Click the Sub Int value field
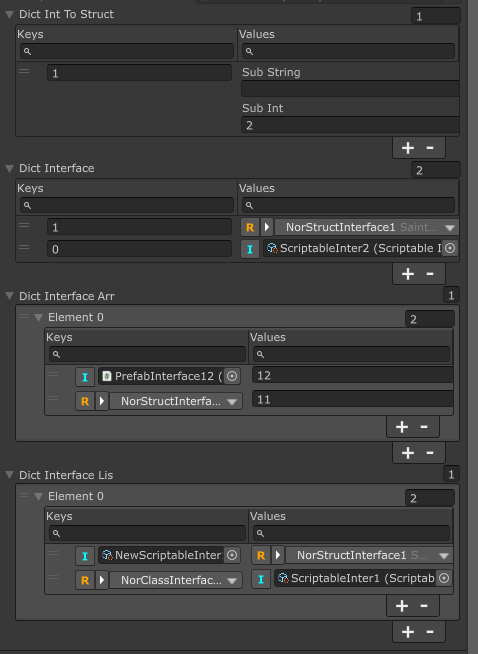Image resolution: width=478 pixels, height=654 pixels. pos(350,125)
